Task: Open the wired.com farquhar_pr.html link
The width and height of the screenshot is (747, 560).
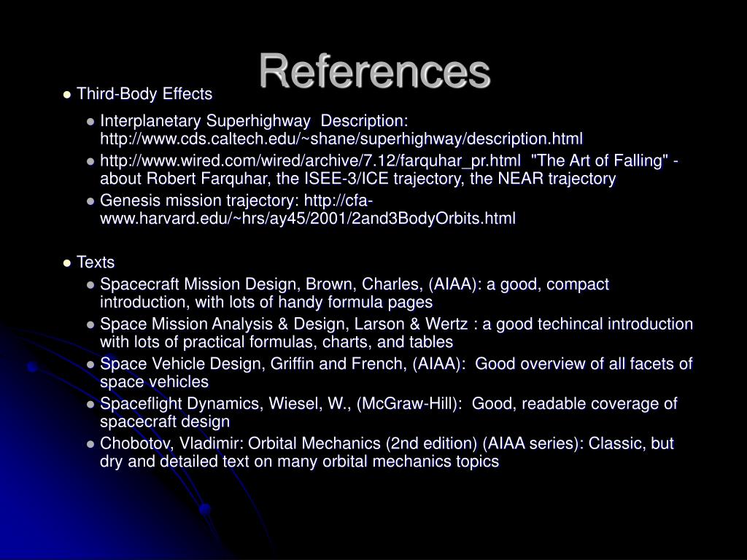Action: (x=310, y=161)
